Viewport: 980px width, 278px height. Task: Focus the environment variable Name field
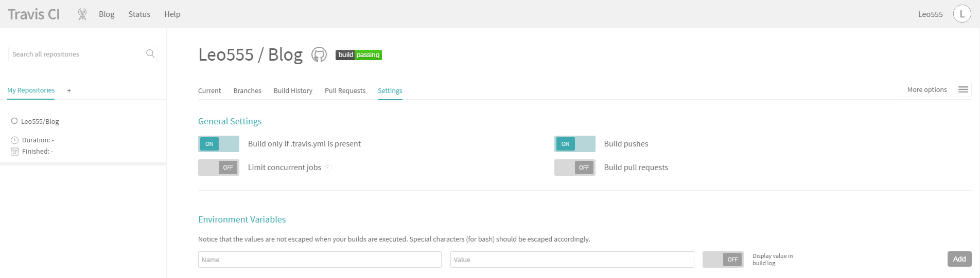(320, 260)
